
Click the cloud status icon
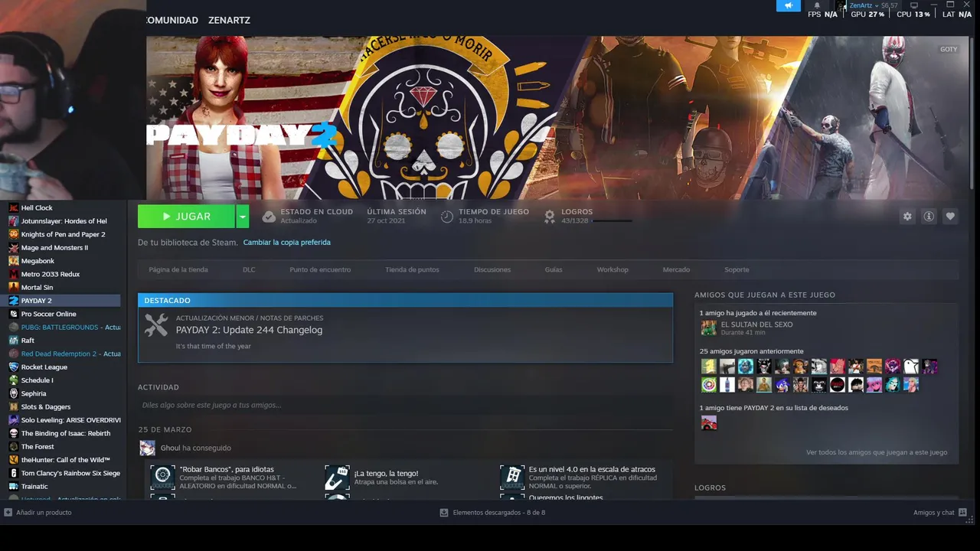[269, 217]
